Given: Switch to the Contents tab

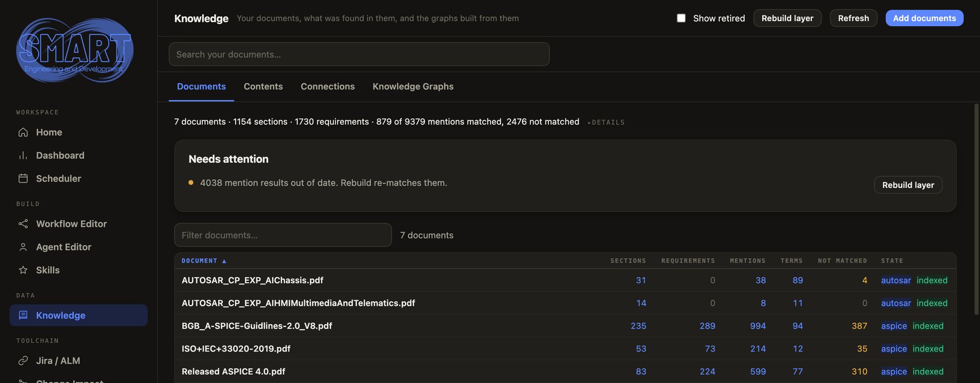Looking at the screenshot, I should (x=263, y=87).
